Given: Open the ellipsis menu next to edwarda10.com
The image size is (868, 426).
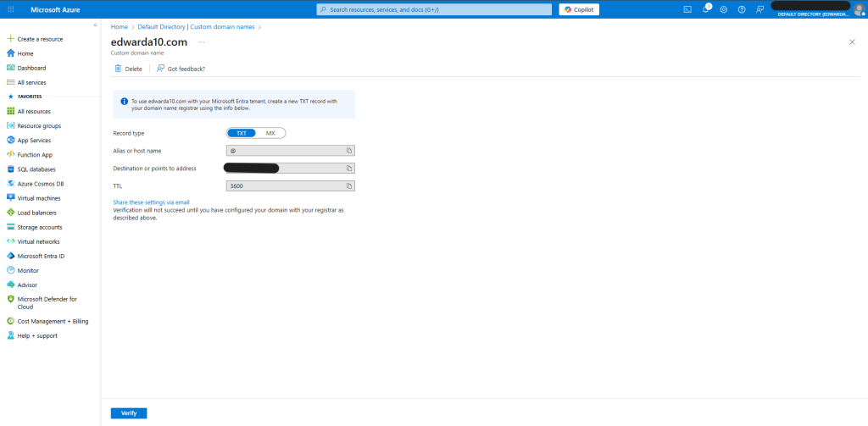Looking at the screenshot, I should (x=202, y=42).
